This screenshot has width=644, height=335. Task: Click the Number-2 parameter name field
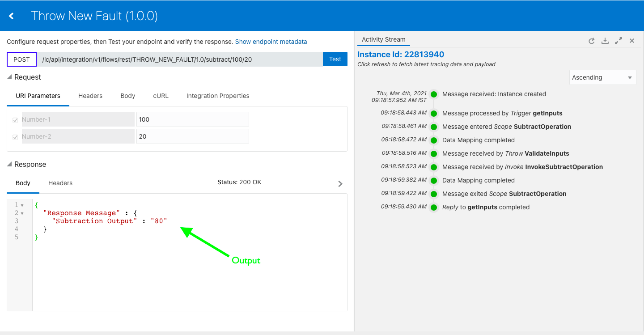coord(78,136)
